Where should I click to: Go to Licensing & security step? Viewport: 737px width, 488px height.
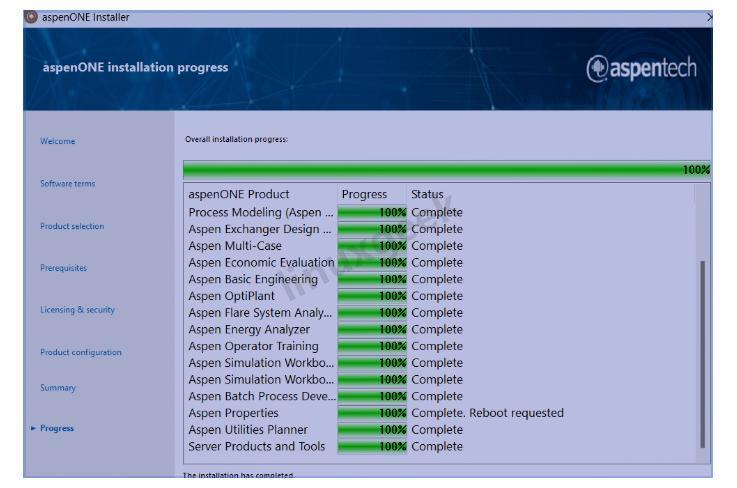(x=78, y=310)
